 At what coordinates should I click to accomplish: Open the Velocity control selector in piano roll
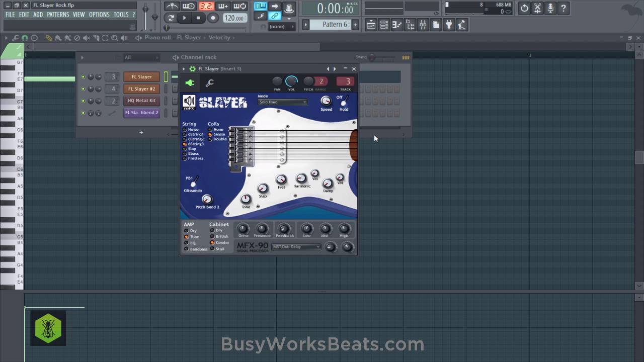pyautogui.click(x=219, y=38)
